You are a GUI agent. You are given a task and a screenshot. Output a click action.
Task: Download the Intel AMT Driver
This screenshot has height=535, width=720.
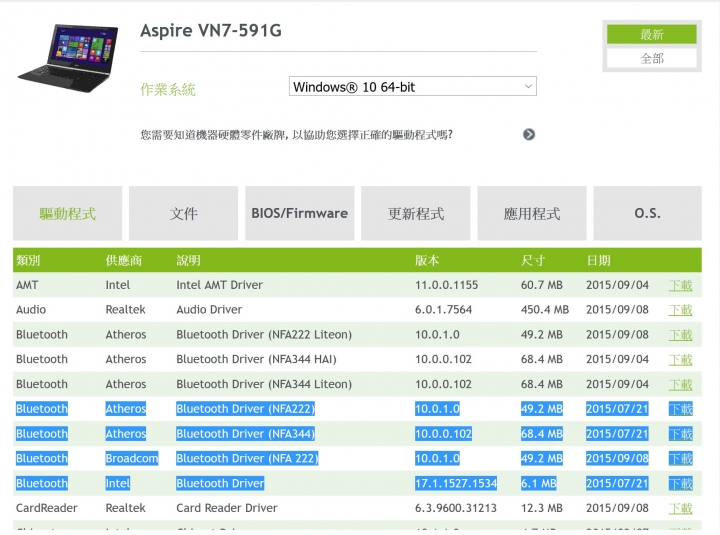pos(680,285)
